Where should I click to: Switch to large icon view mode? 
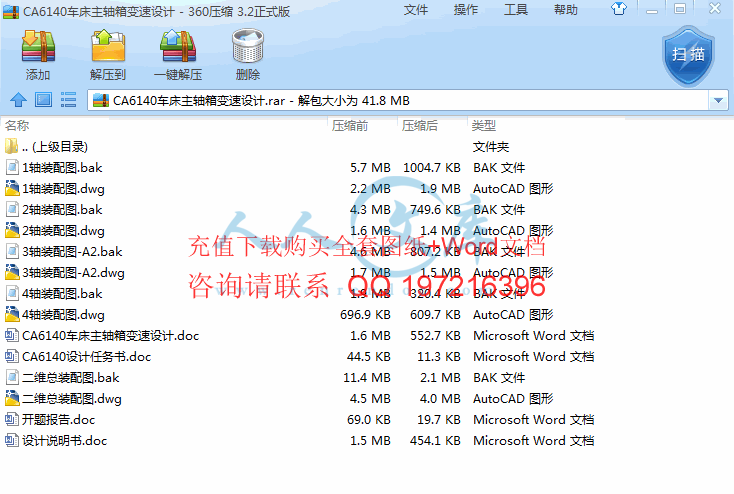[44, 100]
